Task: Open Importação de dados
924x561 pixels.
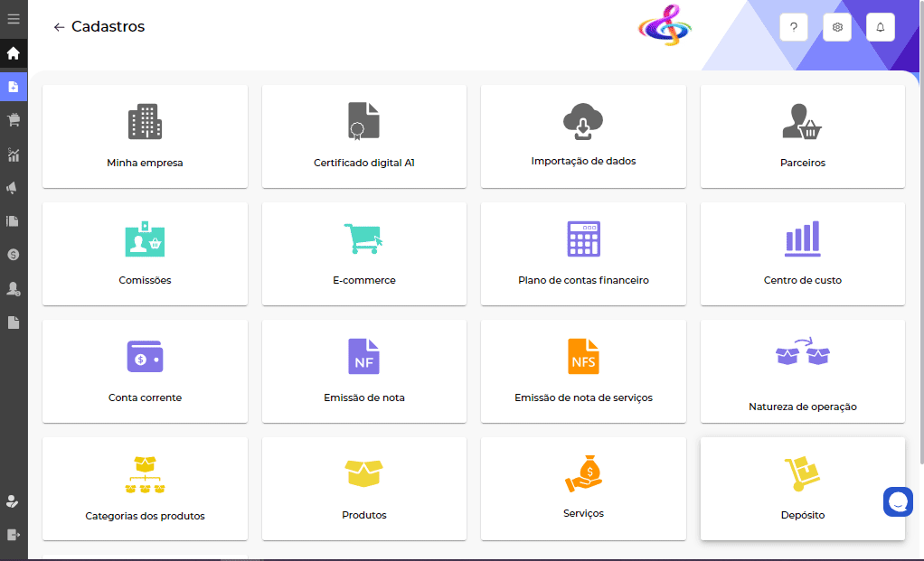Action: click(x=583, y=136)
